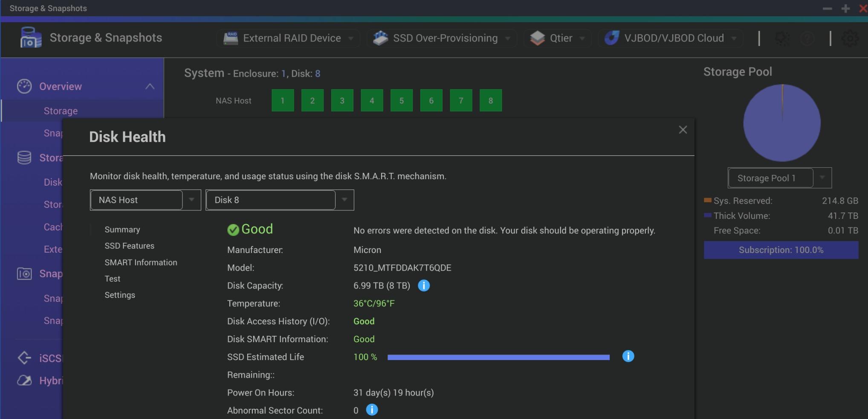
Task: Click the green Good status checkmark icon
Action: click(233, 230)
